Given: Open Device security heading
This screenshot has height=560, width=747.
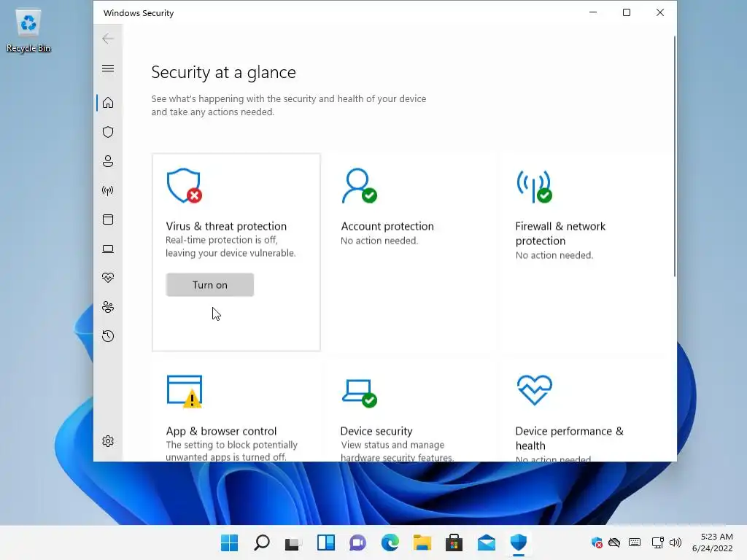Looking at the screenshot, I should pyautogui.click(x=376, y=431).
